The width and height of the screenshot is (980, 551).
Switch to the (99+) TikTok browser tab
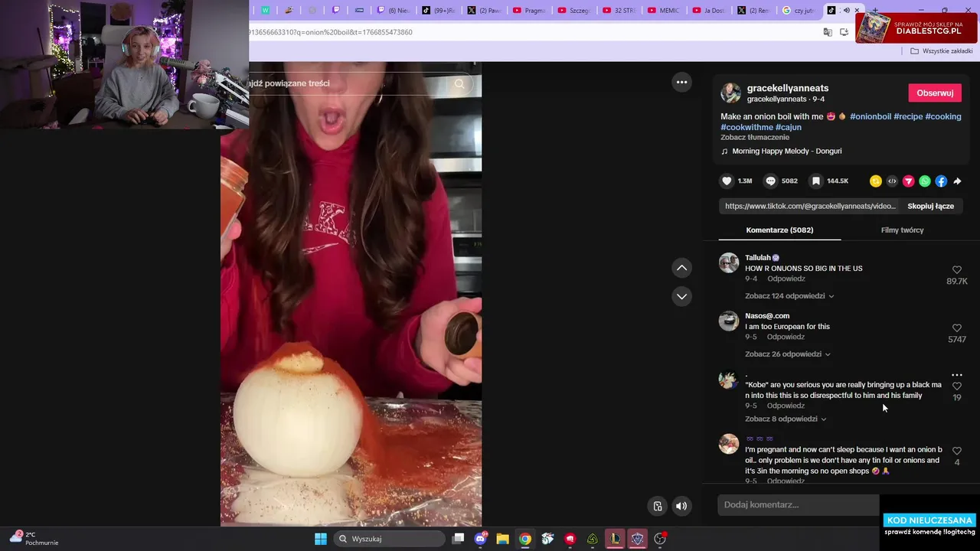tap(439, 11)
